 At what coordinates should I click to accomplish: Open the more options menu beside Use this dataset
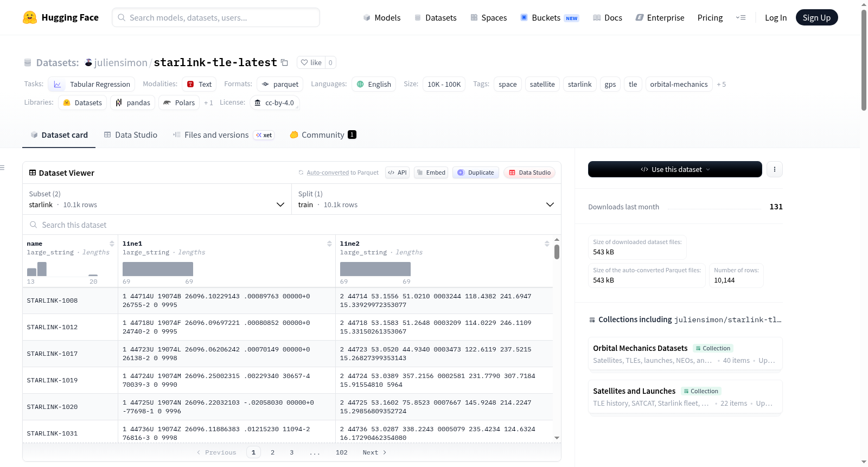[775, 169]
